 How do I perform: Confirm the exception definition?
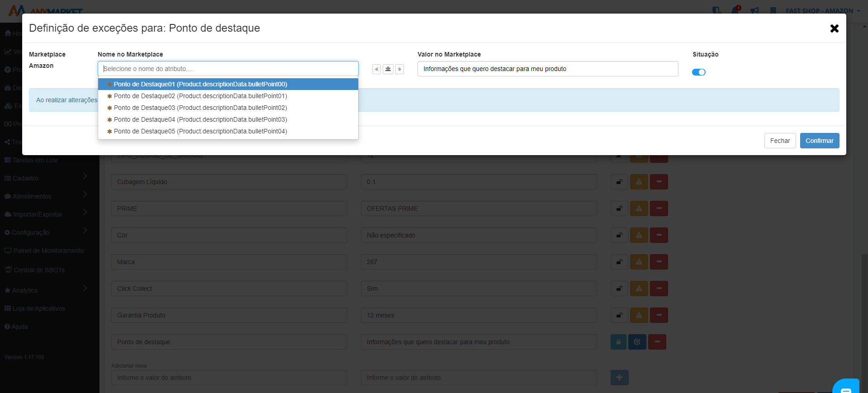click(x=820, y=141)
